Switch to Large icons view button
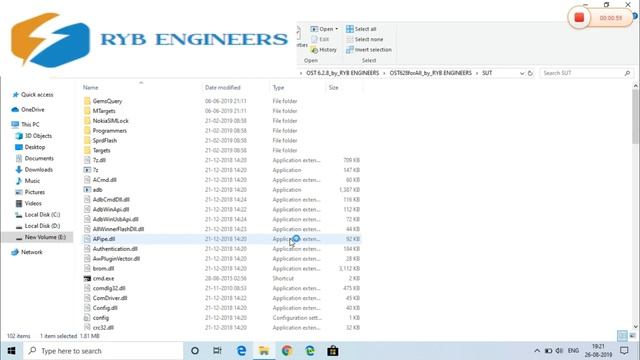 click(632, 336)
